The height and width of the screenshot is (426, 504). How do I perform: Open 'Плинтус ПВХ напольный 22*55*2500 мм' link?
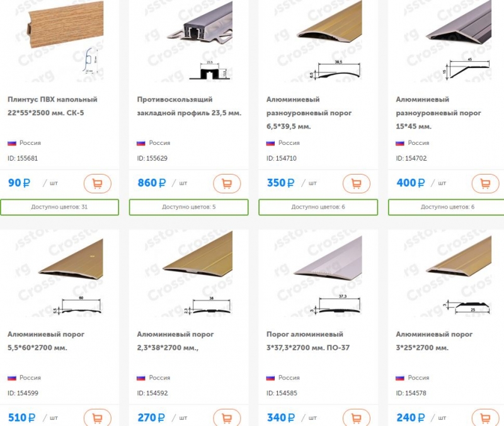[x=52, y=106]
